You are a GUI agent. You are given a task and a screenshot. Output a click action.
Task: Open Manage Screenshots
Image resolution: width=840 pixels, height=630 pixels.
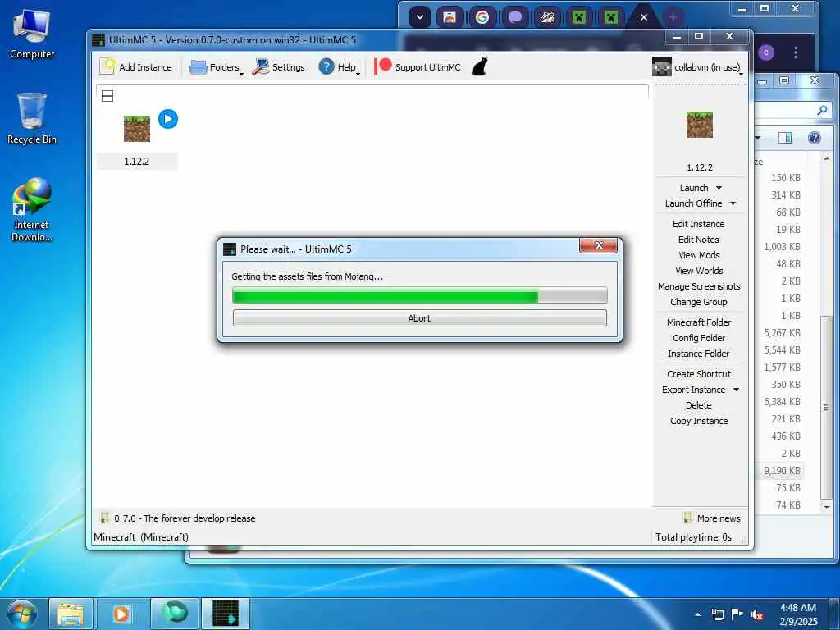click(x=699, y=286)
